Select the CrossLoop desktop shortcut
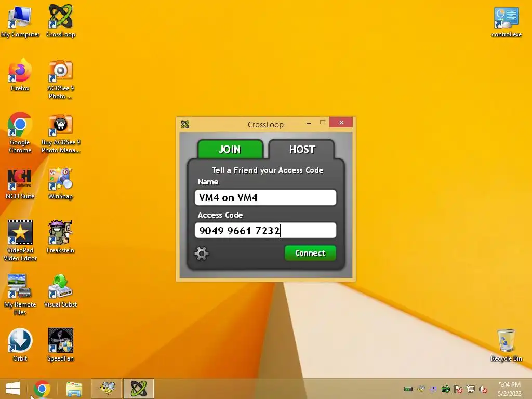Screen dimensions: 532x399 pos(60,21)
